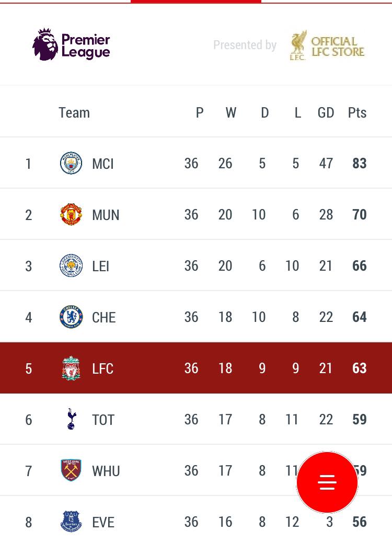Open the red floating menu button
The height and width of the screenshot is (543, 392).
327,482
